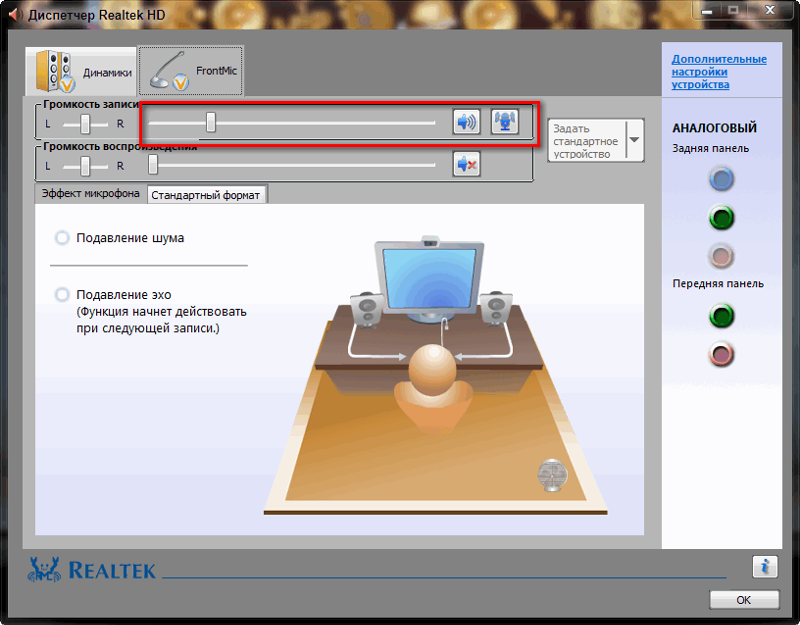This screenshot has width=800, height=625.
Task: Close the Диспетчер Realtek HD window
Action: [x=770, y=10]
